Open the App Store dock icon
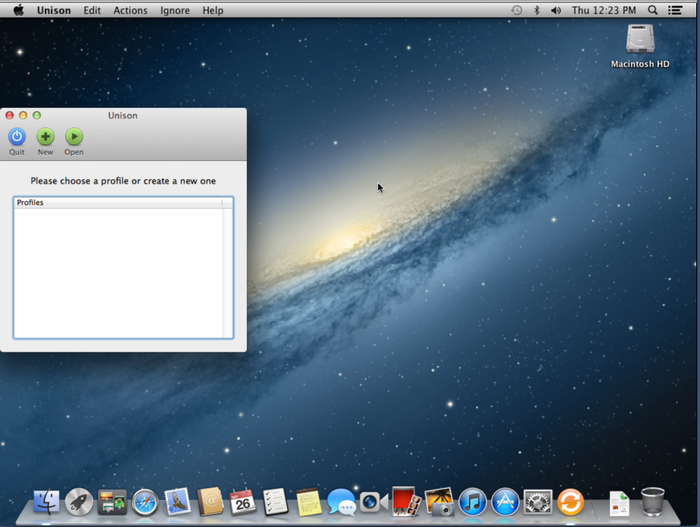700x527 pixels. coord(505,501)
